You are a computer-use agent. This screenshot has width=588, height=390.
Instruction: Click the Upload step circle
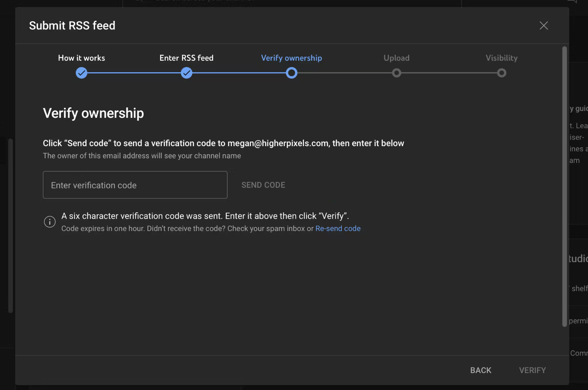396,73
